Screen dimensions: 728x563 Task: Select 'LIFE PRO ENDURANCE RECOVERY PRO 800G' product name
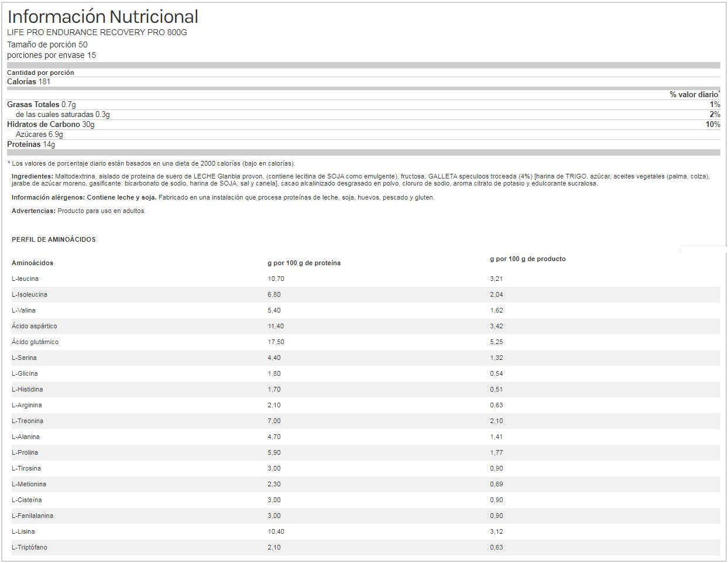(97, 32)
